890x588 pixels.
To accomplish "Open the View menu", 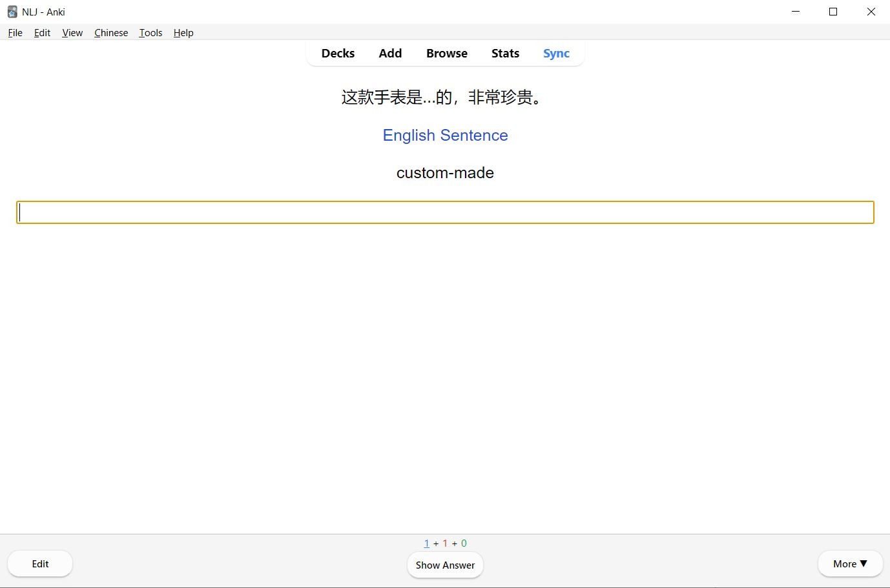I will [x=72, y=33].
